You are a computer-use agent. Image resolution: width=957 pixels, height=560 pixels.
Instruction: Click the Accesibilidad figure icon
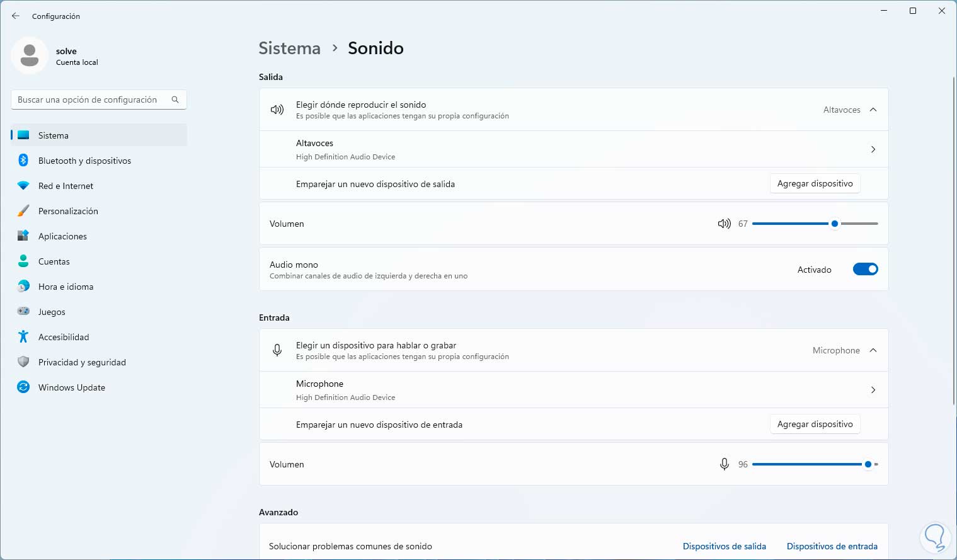point(23,337)
